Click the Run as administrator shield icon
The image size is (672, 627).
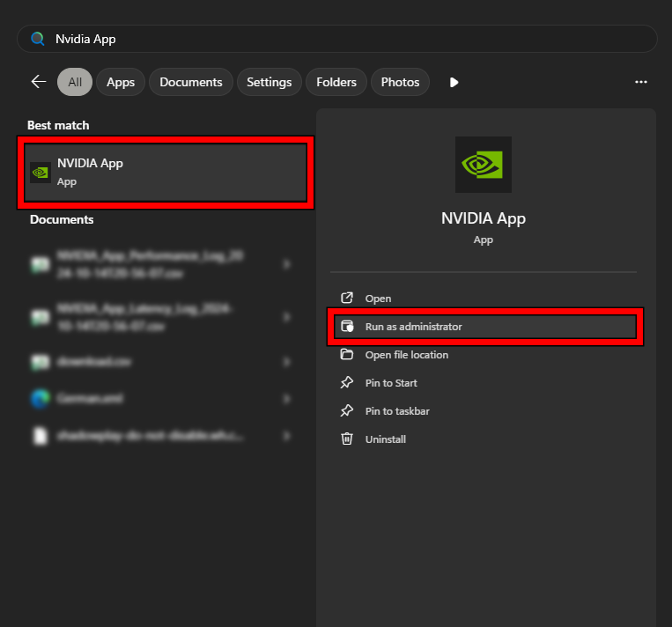click(347, 327)
